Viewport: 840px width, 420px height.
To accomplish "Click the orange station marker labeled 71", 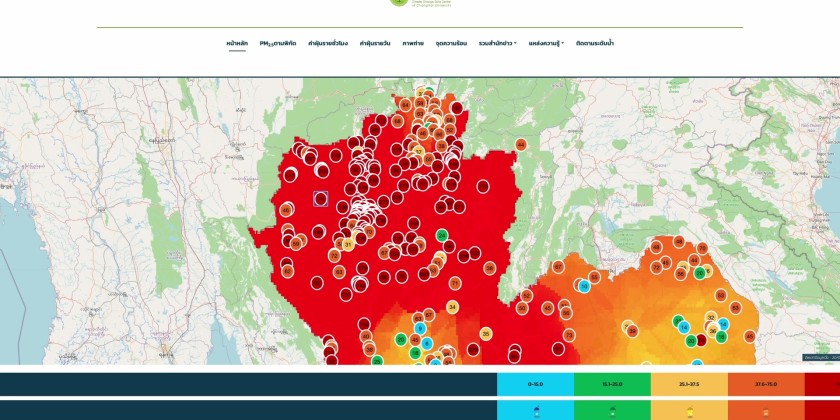I will click(455, 283).
